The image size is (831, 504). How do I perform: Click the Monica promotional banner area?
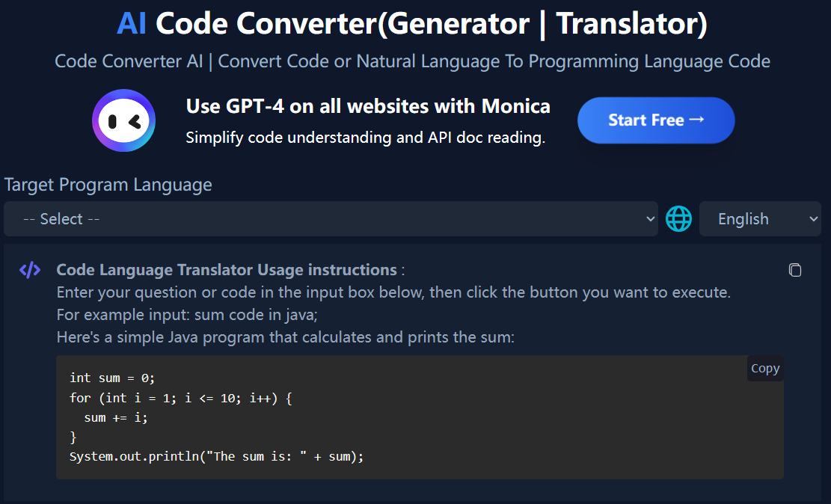click(x=415, y=120)
